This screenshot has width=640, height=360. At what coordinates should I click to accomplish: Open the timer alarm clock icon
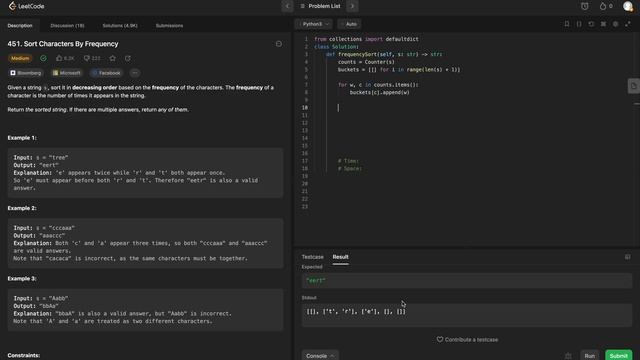pyautogui.click(x=584, y=6)
